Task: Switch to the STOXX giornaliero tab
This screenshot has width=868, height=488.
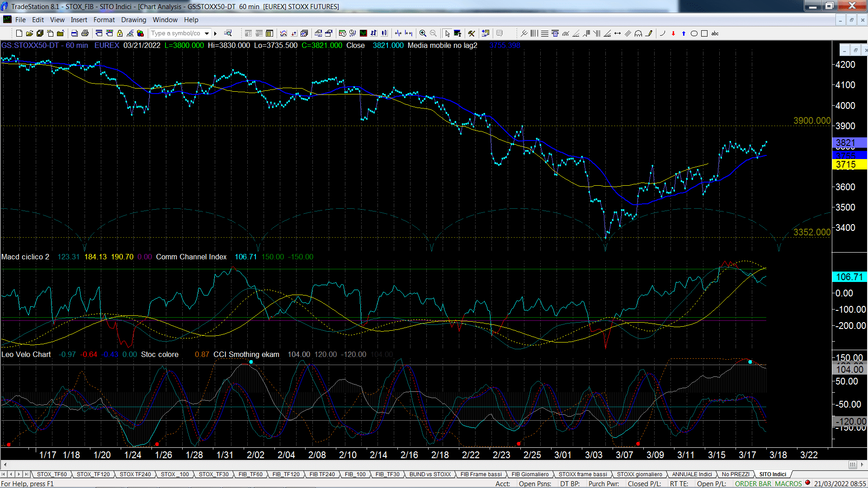Action: [x=639, y=474]
